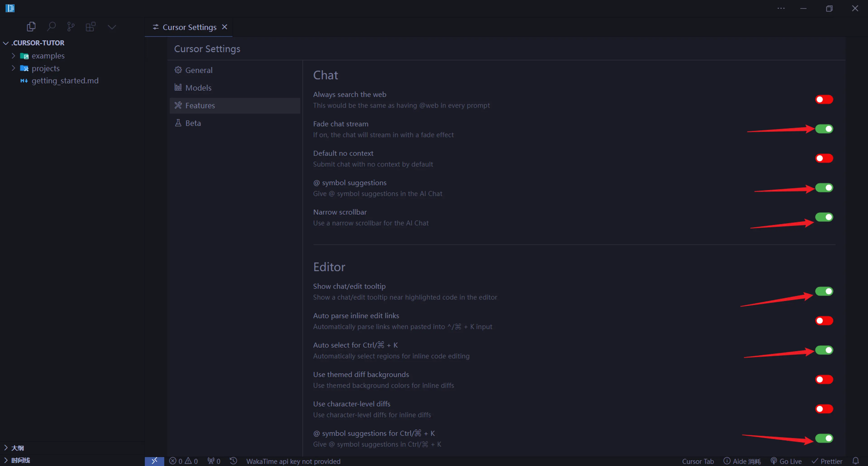
Task: Expand the examples folder
Action: click(48, 56)
